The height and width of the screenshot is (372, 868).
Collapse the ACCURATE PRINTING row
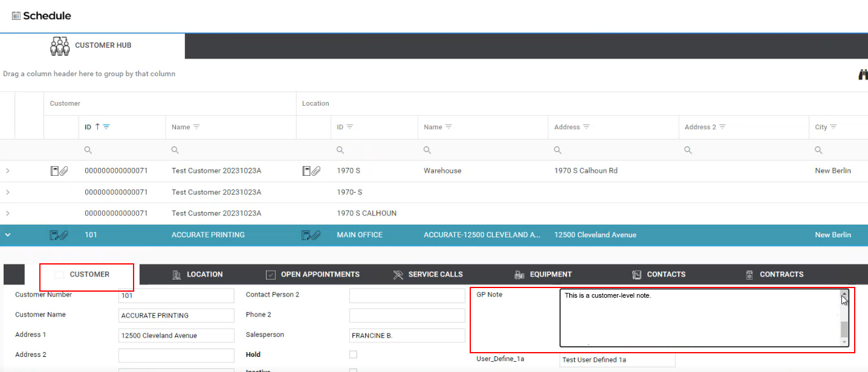tap(7, 235)
